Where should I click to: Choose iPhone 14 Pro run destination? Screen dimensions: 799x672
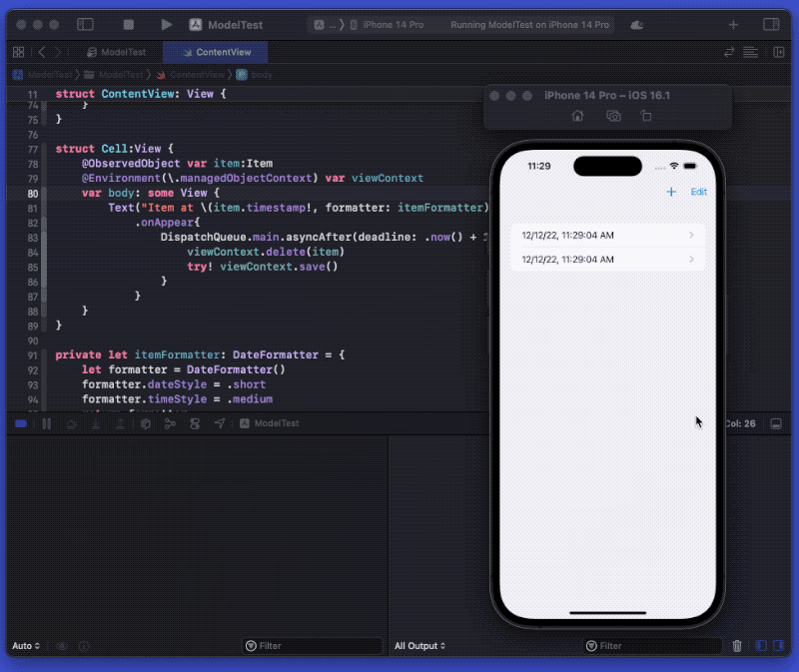coord(388,24)
